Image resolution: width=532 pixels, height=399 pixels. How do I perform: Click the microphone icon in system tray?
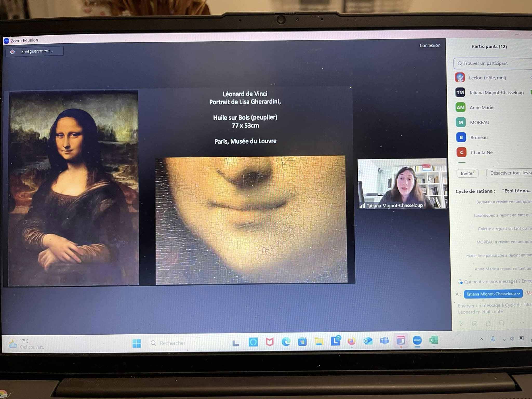point(493,339)
